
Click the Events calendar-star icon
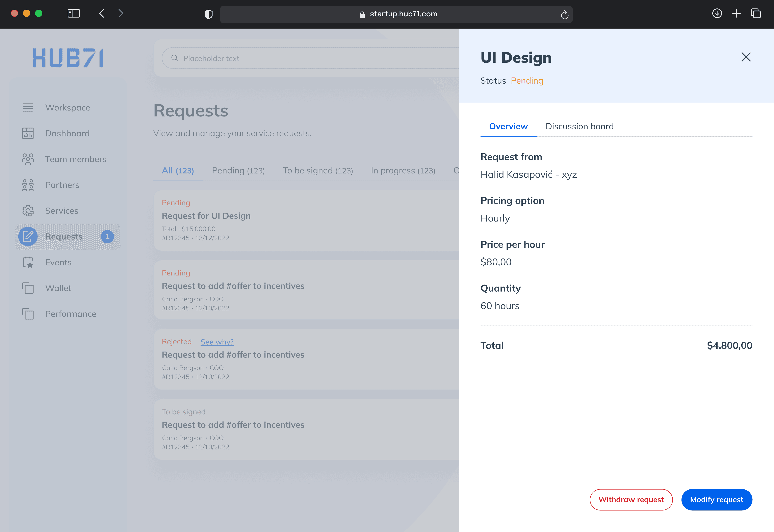28,262
